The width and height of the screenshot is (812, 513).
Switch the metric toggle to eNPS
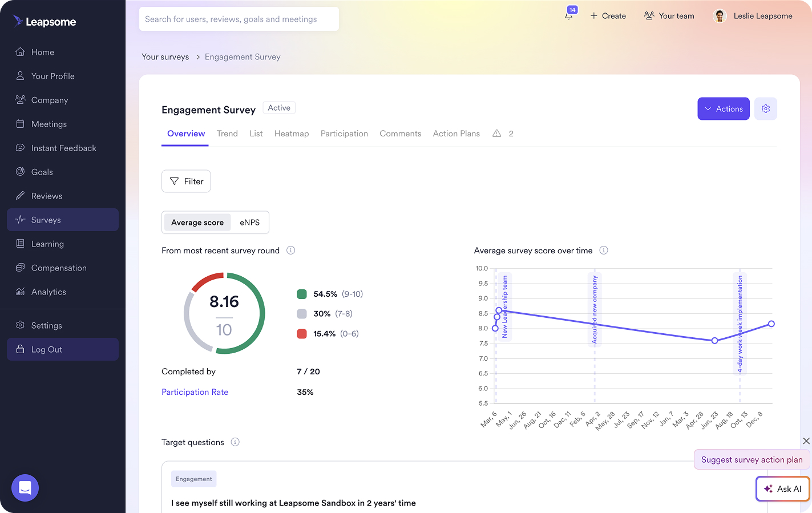click(249, 222)
